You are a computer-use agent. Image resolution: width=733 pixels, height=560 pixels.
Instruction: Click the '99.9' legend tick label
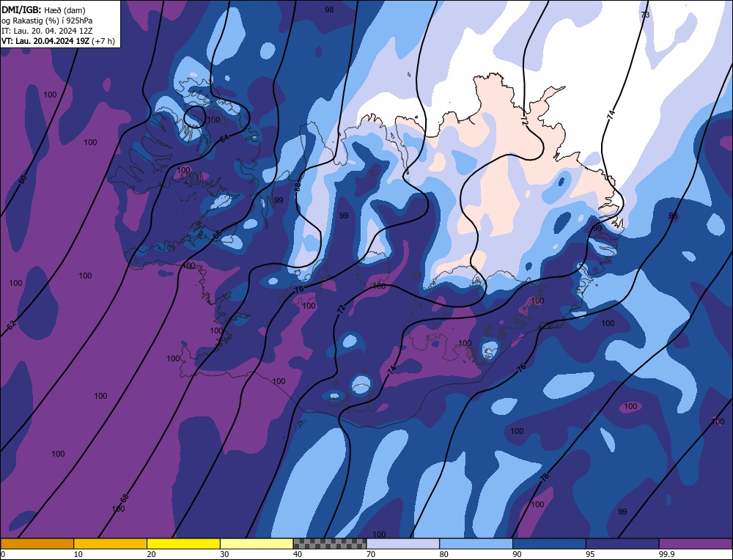coord(667,554)
